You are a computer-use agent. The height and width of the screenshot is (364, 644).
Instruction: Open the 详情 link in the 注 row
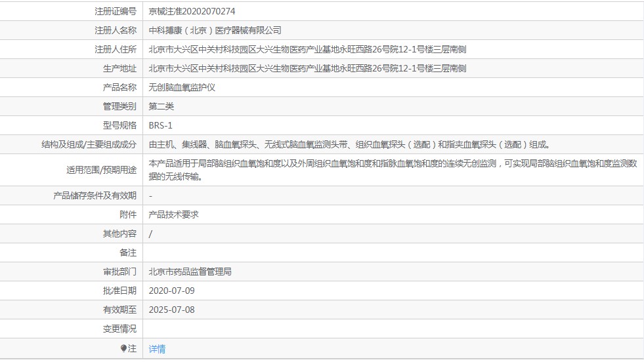157,349
